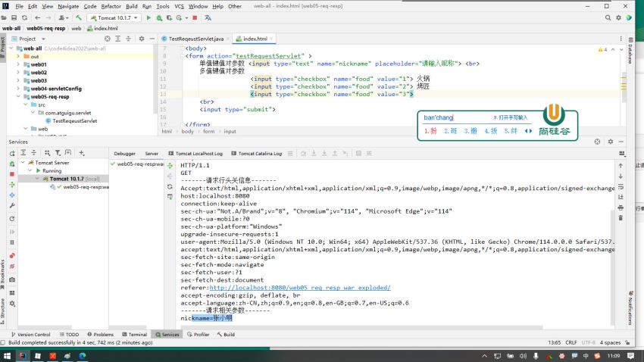This screenshot has height=362, width=644.
Task: Click the Add service plus icon
Action: click(x=82, y=153)
